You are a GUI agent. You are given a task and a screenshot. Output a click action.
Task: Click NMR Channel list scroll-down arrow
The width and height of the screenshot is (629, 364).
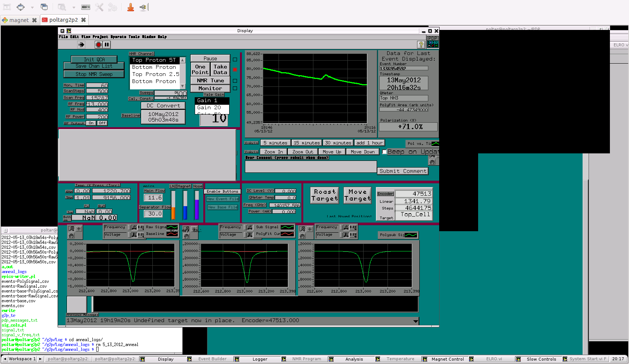pos(183,86)
